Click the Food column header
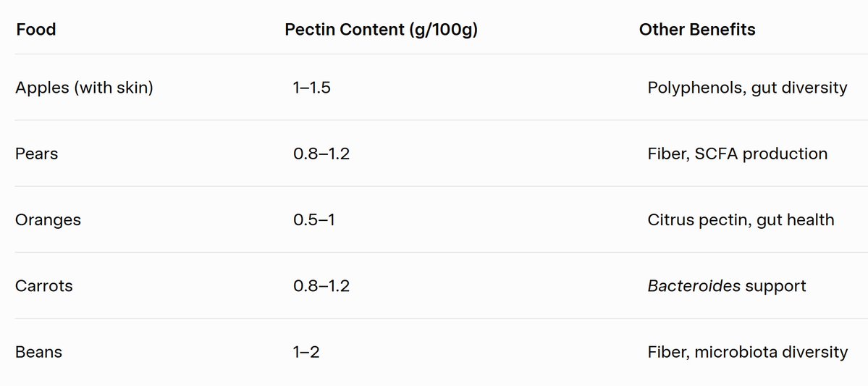Image resolution: width=868 pixels, height=386 pixels. (x=36, y=30)
